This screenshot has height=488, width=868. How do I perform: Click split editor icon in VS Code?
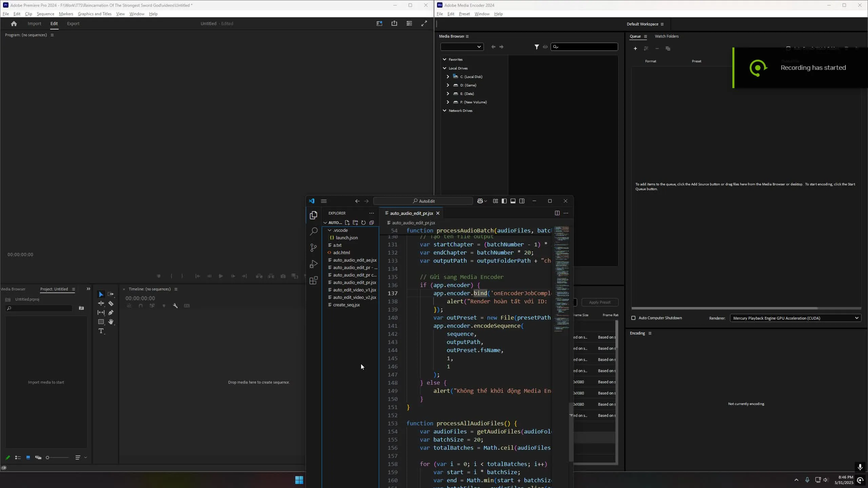point(557,213)
